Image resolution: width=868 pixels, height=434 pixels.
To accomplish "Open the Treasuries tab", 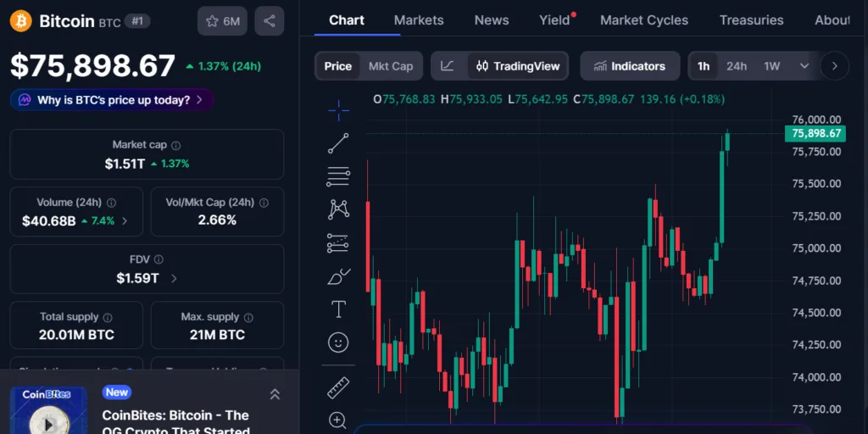I will coord(751,20).
